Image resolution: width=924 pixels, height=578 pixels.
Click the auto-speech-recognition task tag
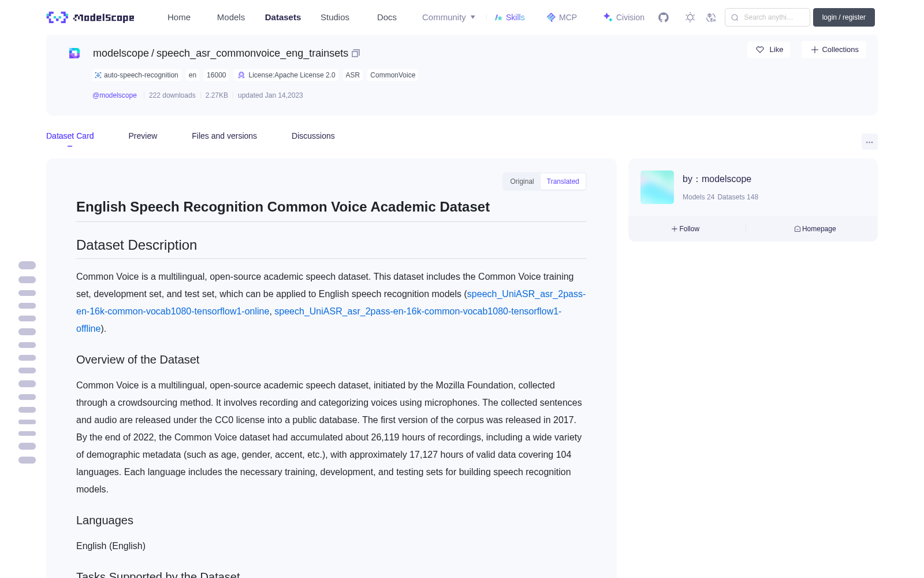click(x=136, y=75)
